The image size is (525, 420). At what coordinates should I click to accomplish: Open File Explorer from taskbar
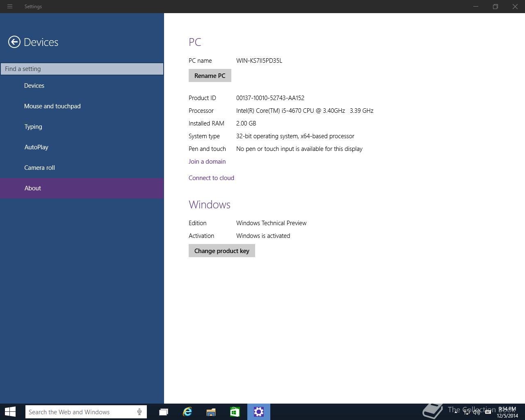click(211, 412)
